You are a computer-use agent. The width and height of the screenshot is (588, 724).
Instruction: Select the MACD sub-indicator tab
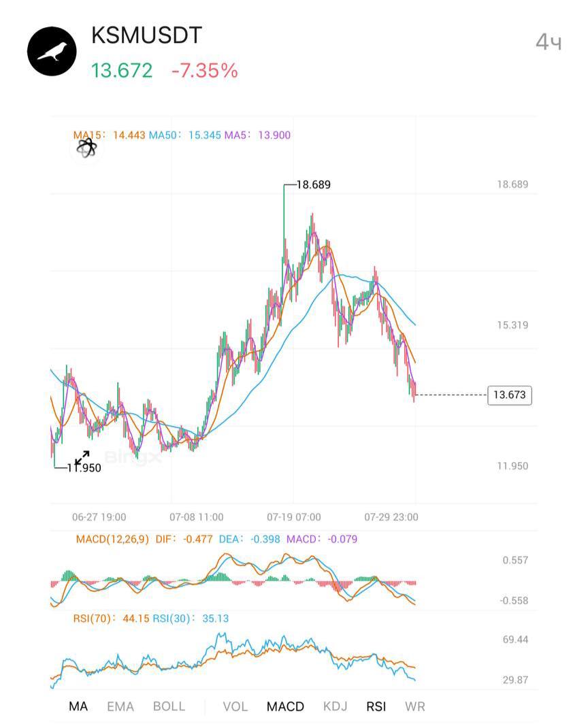click(x=285, y=706)
